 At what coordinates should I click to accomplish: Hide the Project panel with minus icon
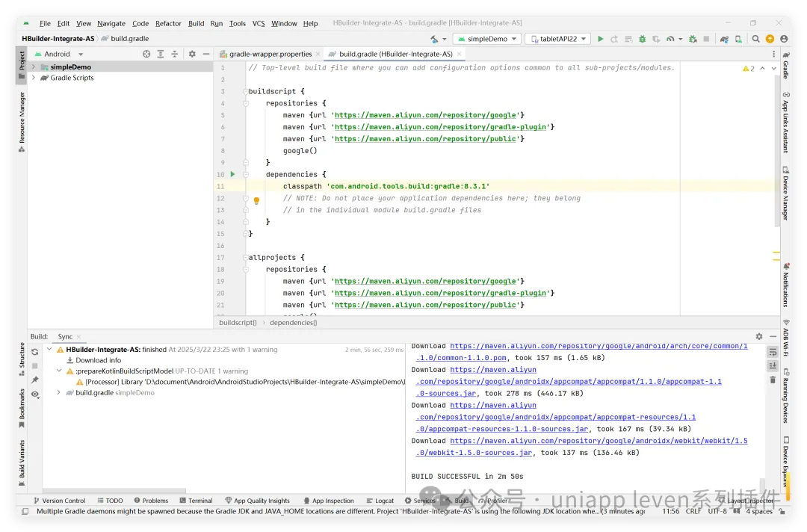206,54
